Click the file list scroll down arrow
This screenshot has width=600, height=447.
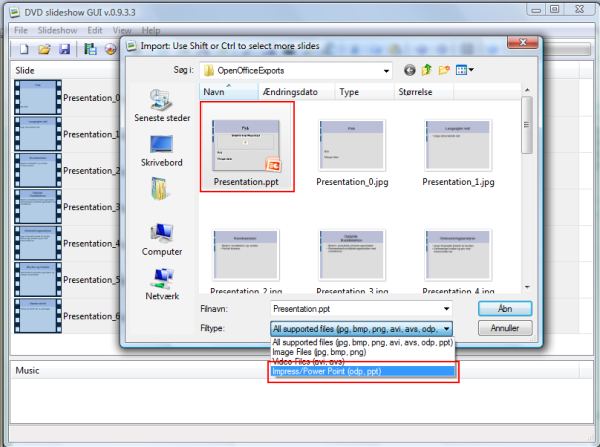pos(527,287)
